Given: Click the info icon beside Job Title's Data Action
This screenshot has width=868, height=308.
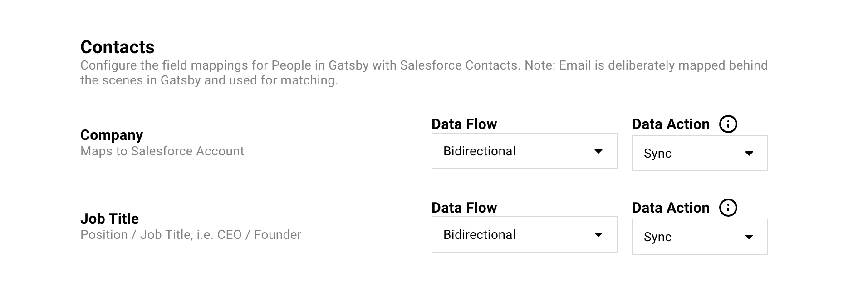Looking at the screenshot, I should pos(728,208).
